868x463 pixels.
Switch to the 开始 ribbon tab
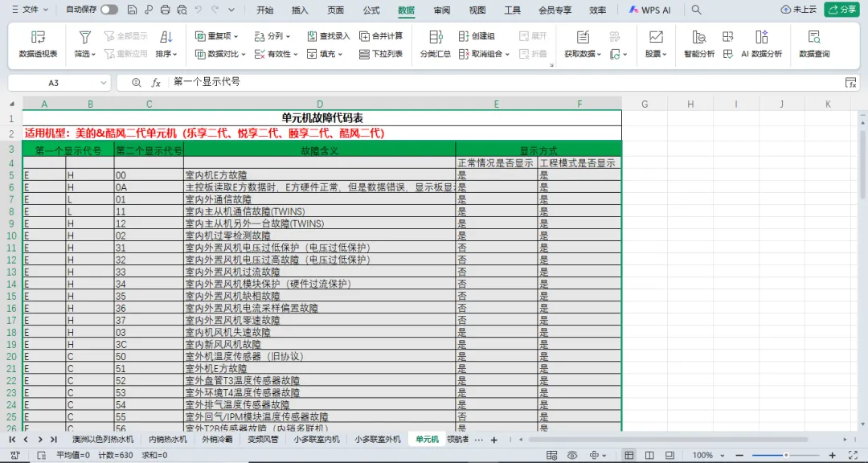click(x=265, y=10)
